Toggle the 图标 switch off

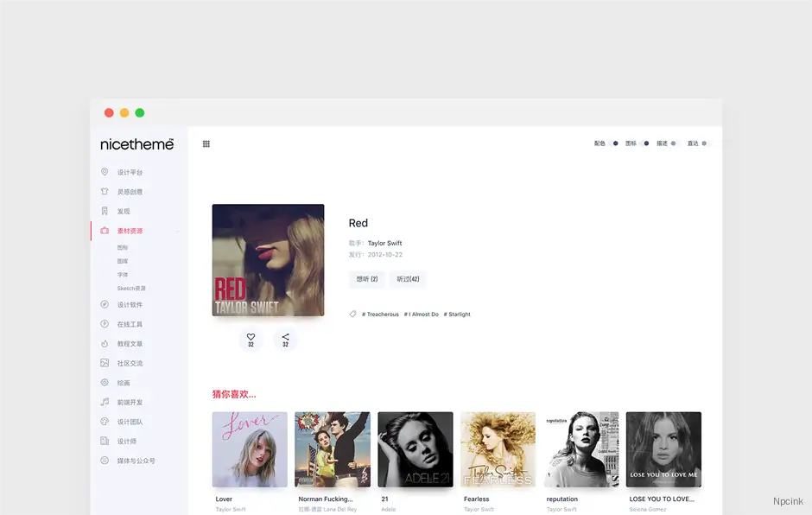pos(644,143)
